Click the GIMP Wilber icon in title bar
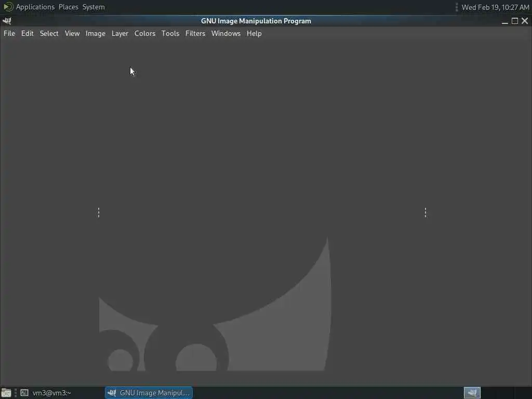 7,21
